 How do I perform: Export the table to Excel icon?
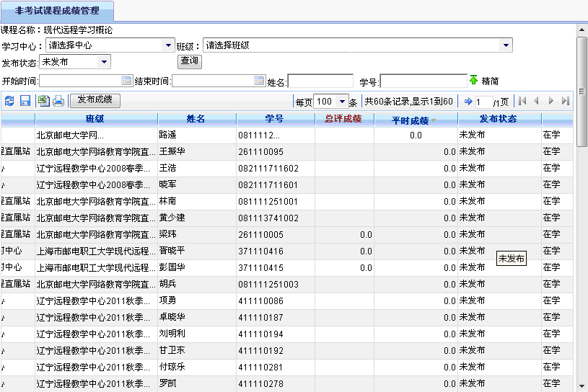pyautogui.click(x=43, y=101)
